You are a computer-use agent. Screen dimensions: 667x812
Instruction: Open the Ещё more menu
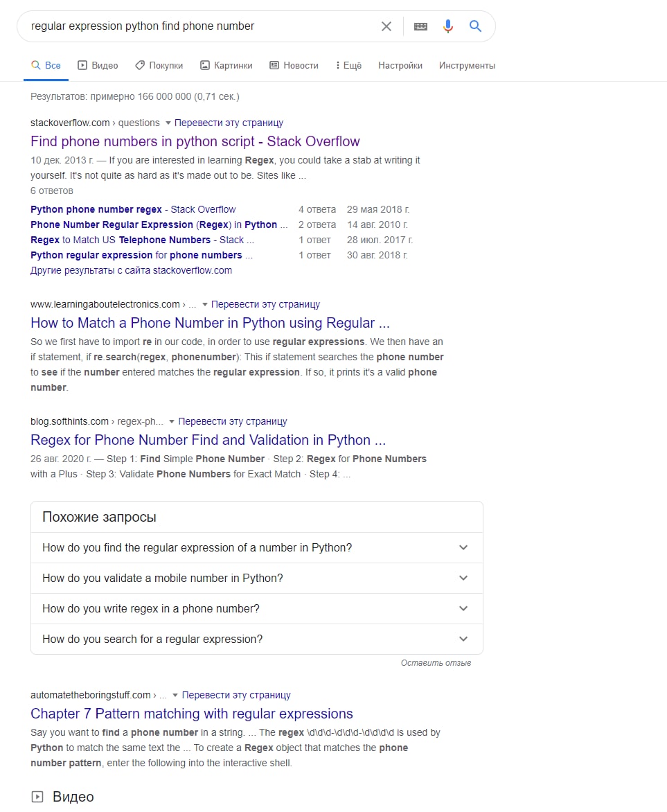click(x=348, y=65)
